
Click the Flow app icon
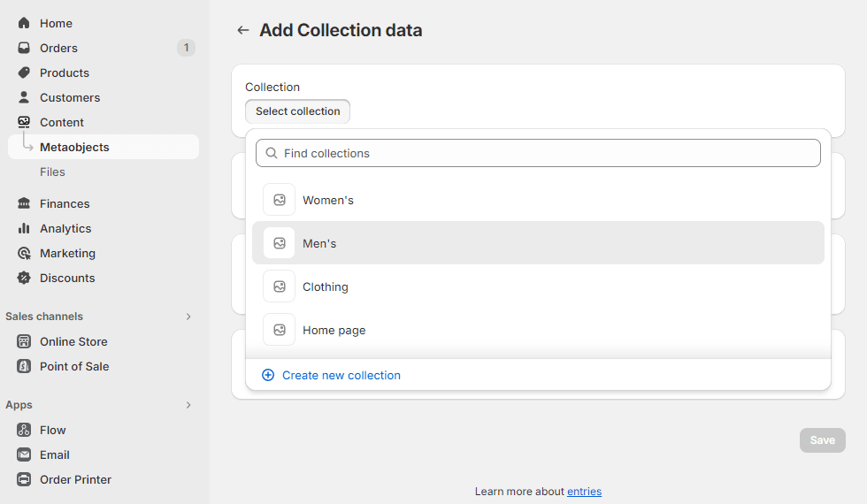click(24, 430)
